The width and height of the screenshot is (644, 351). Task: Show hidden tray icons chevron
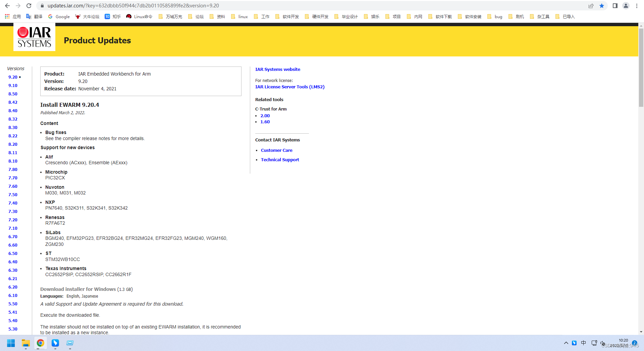click(x=566, y=343)
